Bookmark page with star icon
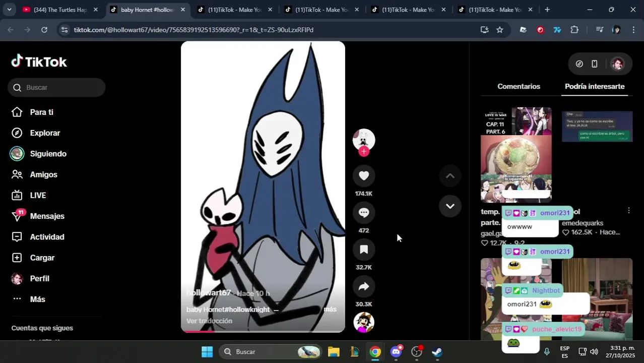Screen dimensions: 644x363 click(x=499, y=30)
